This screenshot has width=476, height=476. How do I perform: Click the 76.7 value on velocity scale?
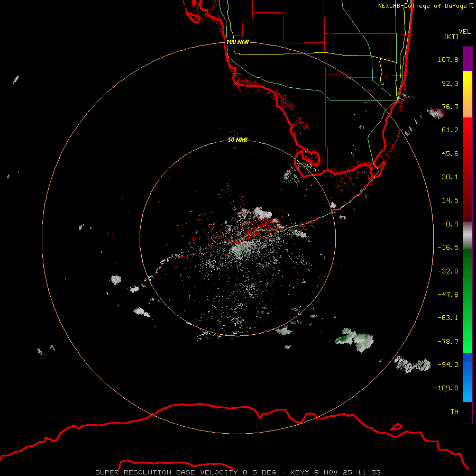pyautogui.click(x=450, y=106)
